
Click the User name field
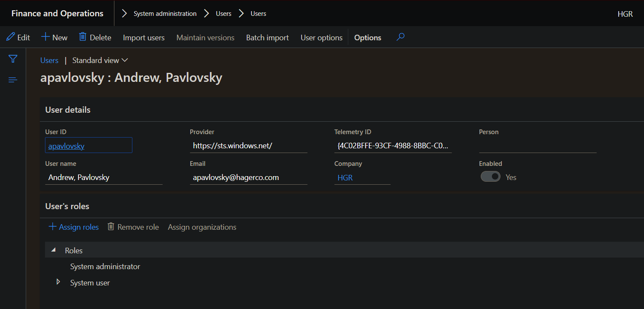[104, 177]
